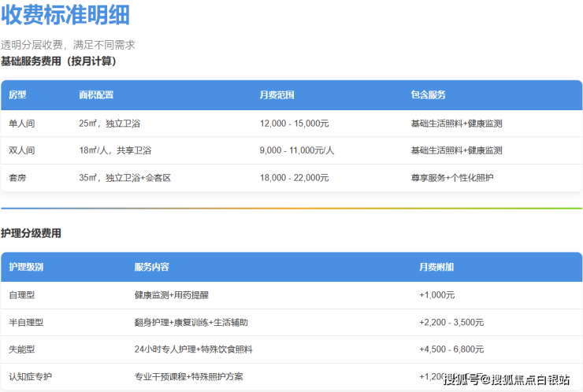Select the 半自理型 care level cell

point(26,322)
